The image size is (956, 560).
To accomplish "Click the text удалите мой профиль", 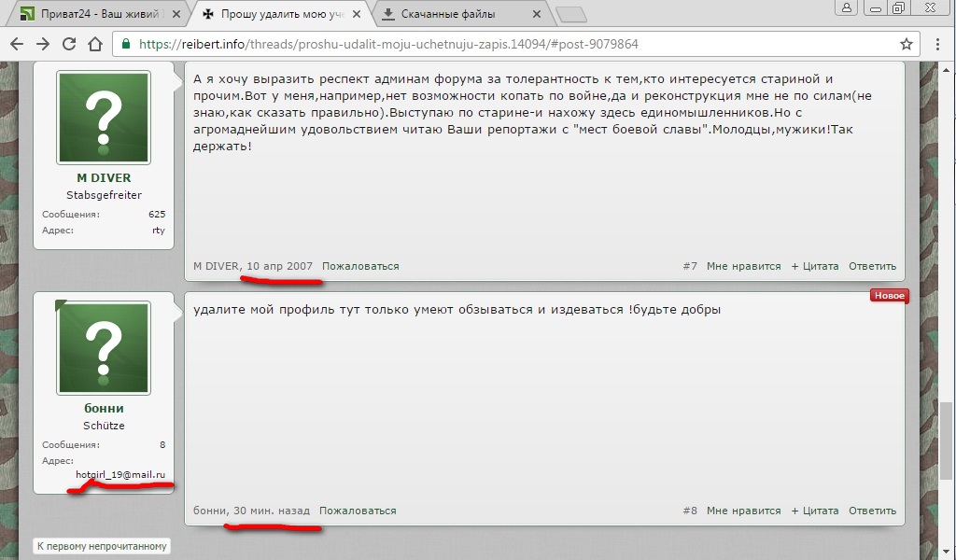I will (264, 309).
